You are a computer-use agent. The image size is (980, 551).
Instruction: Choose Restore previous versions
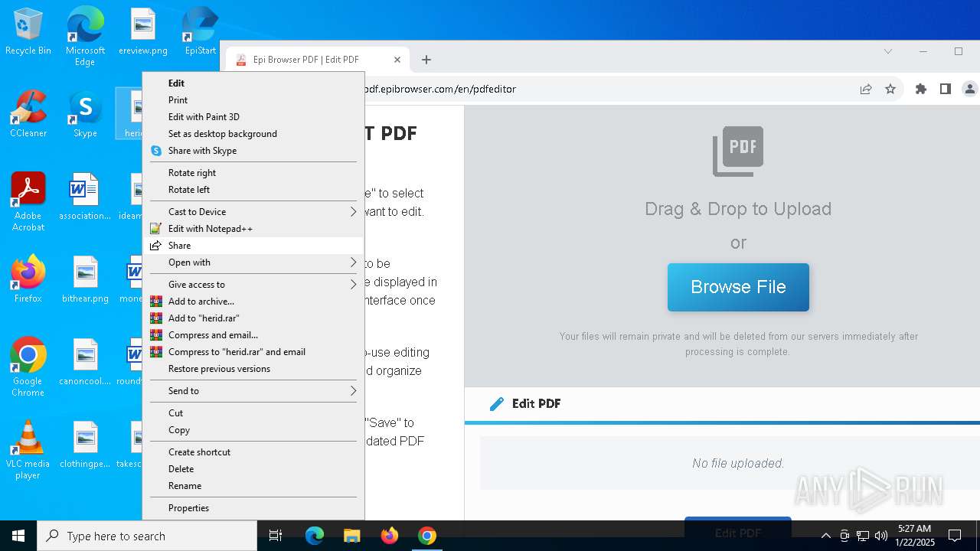point(253,369)
